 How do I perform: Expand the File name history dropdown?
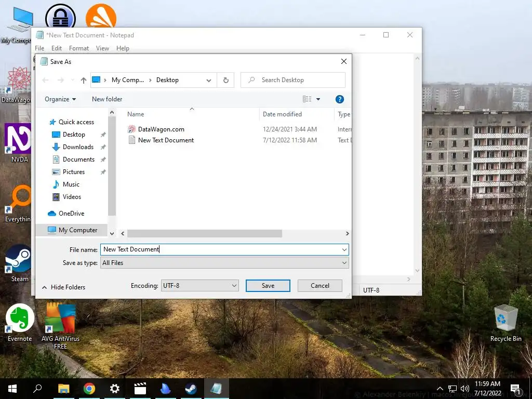tap(344, 250)
